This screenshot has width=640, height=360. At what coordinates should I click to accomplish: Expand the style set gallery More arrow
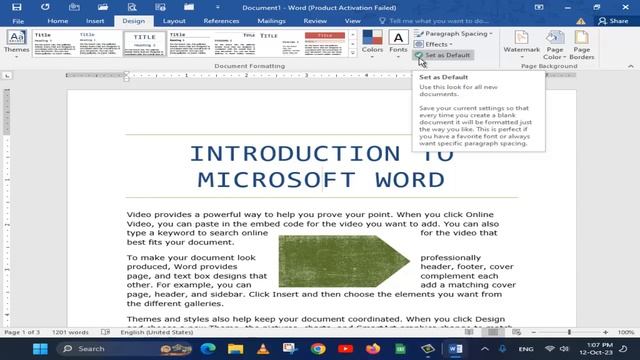click(x=353, y=53)
